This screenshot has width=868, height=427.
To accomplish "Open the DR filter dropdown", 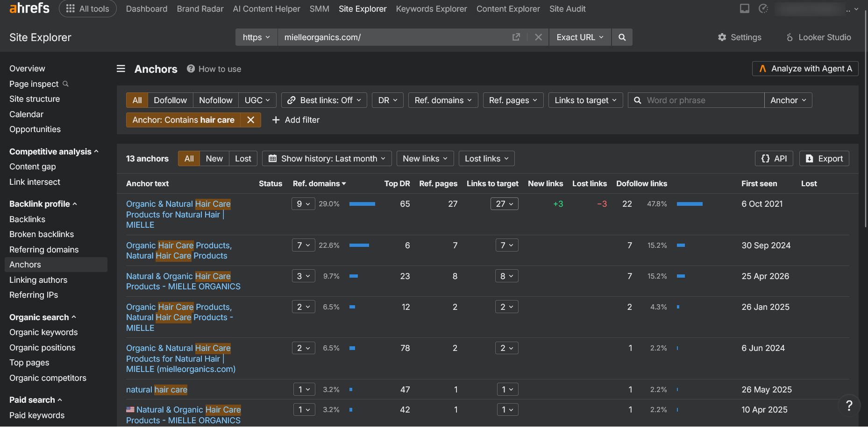I will (388, 100).
